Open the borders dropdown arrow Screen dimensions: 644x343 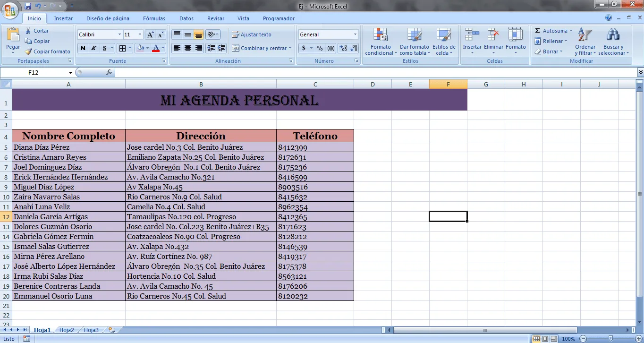(x=130, y=48)
